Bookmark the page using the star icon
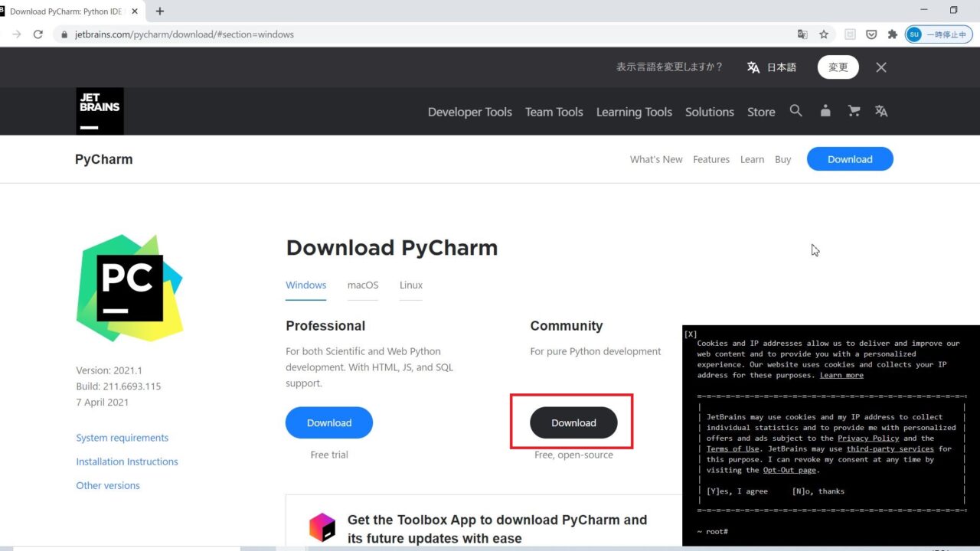Viewport: 980px width, 551px height. coord(822,34)
